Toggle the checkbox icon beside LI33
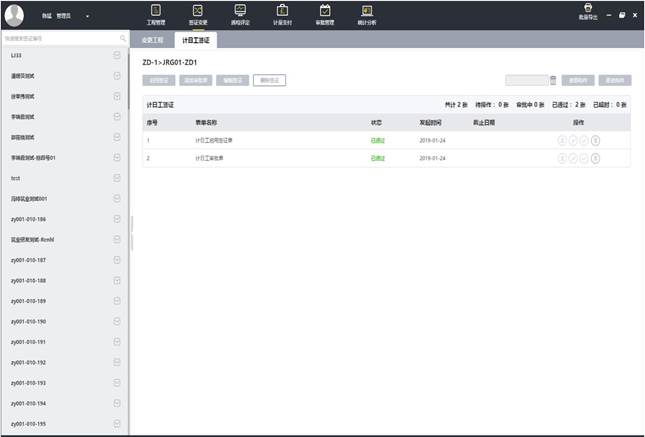Viewport: 645px width, 437px height. (117, 54)
